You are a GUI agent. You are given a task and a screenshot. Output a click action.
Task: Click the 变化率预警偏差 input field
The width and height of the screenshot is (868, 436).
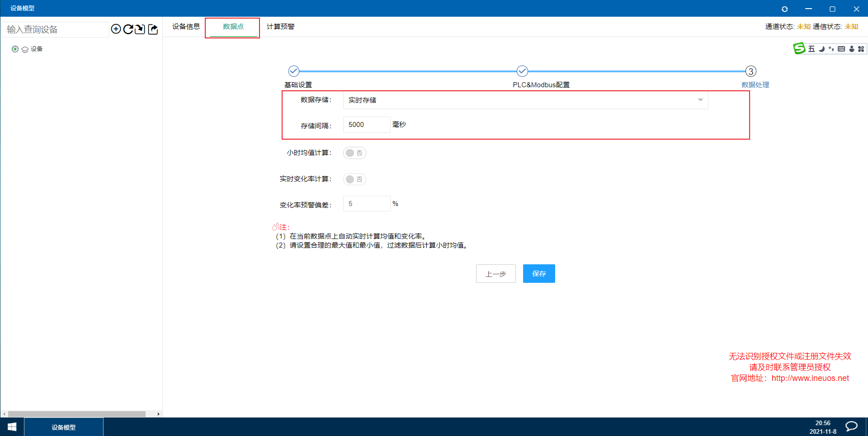pyautogui.click(x=367, y=204)
